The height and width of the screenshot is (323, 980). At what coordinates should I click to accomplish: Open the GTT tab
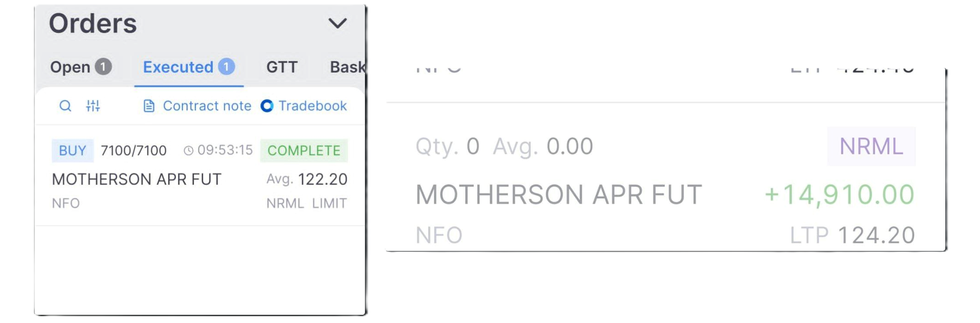[282, 67]
